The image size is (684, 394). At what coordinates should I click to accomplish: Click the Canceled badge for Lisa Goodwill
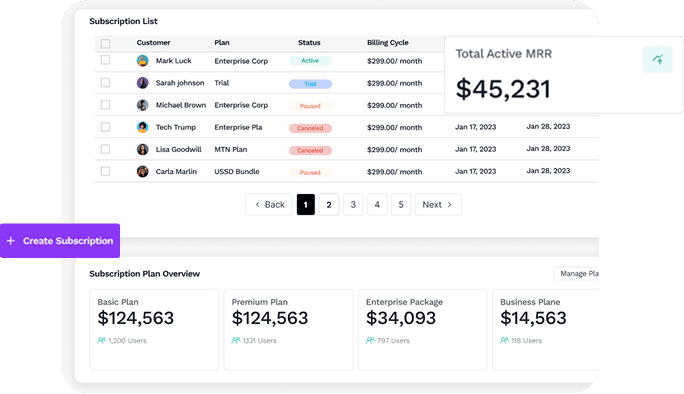(x=310, y=151)
